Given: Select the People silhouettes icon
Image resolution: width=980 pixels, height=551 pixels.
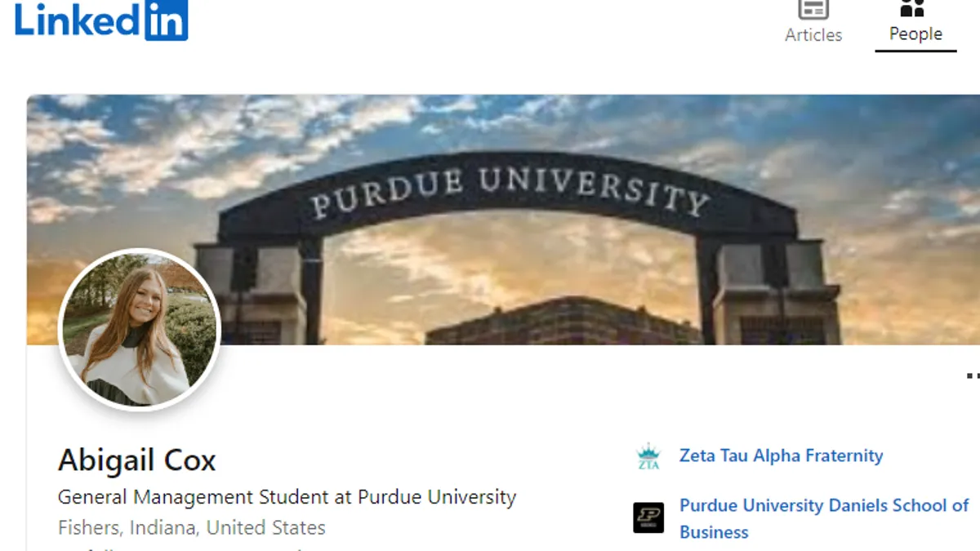Looking at the screenshot, I should tap(912, 8).
